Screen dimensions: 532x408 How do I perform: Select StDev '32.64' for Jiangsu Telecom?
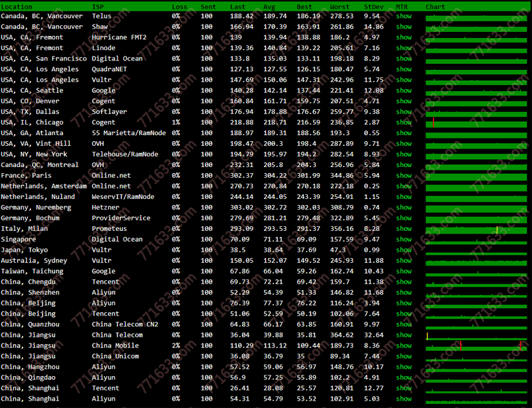(374, 335)
